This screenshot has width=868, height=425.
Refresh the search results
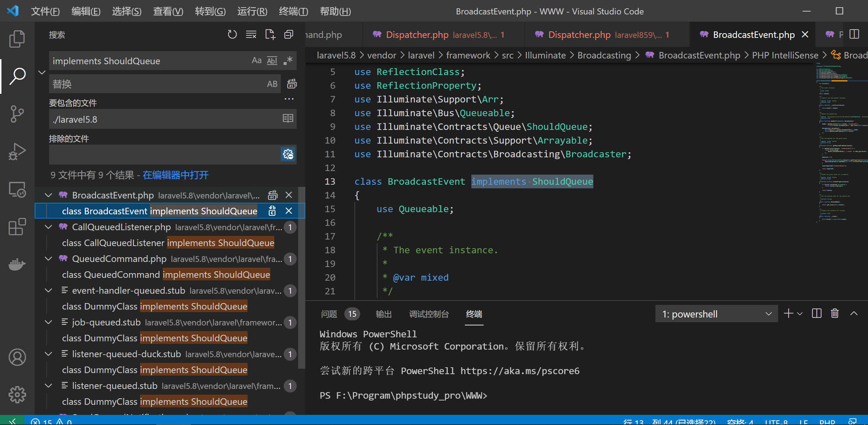click(232, 35)
